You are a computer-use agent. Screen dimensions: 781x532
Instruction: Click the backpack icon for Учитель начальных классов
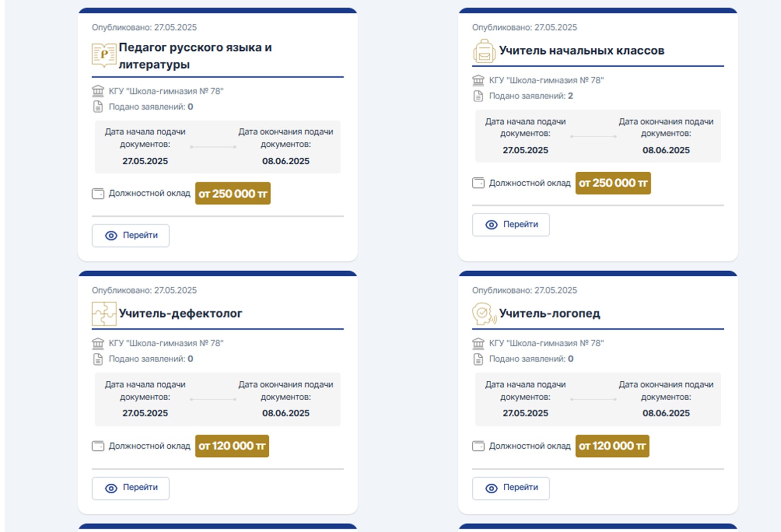(484, 51)
